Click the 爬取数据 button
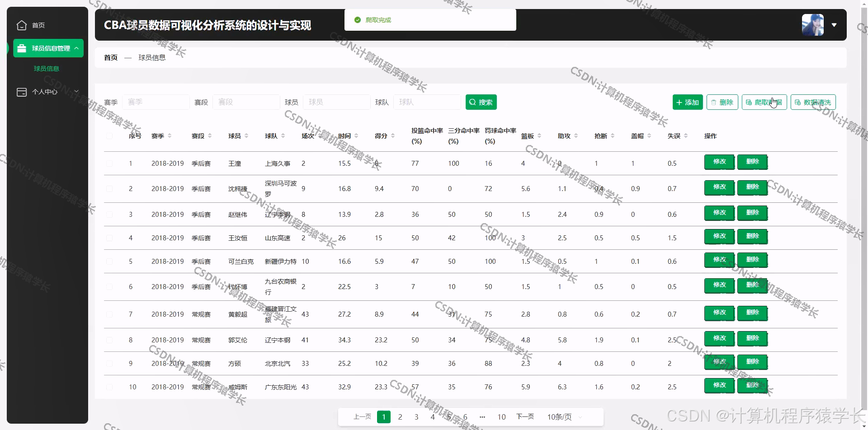Viewport: 868px width, 430px height. 764,102
